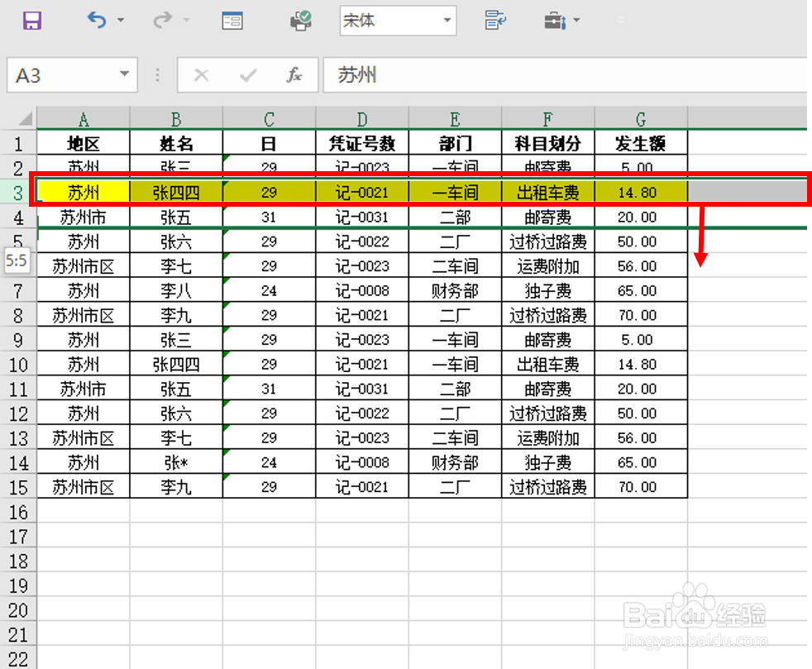The width and height of the screenshot is (812, 669).
Task: Select column G header
Action: tap(642, 117)
